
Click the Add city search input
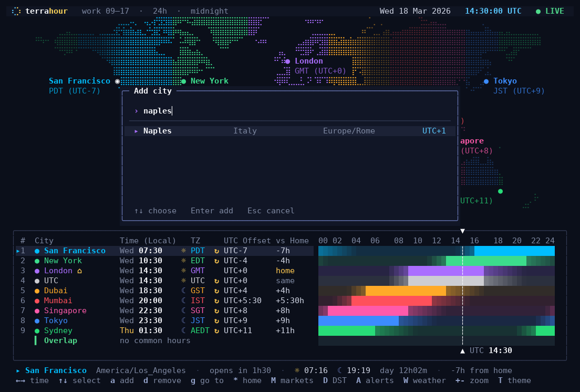tap(290, 111)
